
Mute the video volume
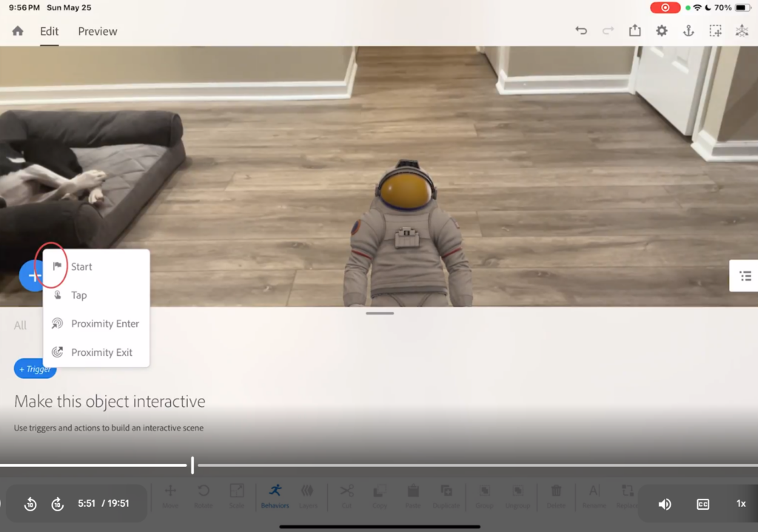665,504
